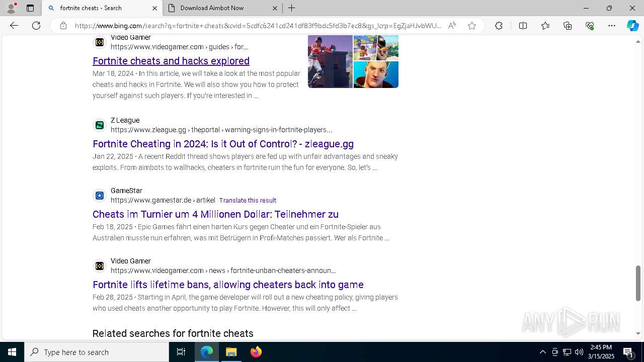Select the fortnite cheats Search tab
Image resolution: width=644 pixels, height=362 pixels.
pos(102,8)
